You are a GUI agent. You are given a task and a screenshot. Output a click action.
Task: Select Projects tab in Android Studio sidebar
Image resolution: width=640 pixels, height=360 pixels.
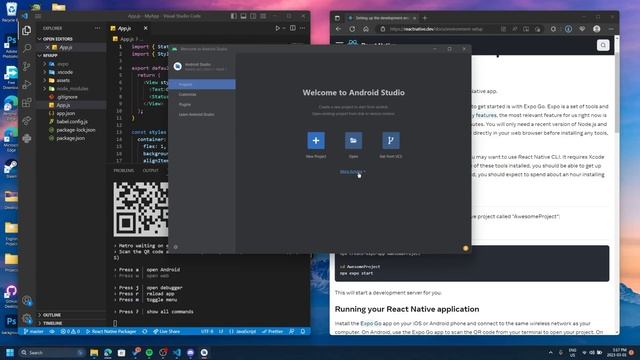click(202, 84)
